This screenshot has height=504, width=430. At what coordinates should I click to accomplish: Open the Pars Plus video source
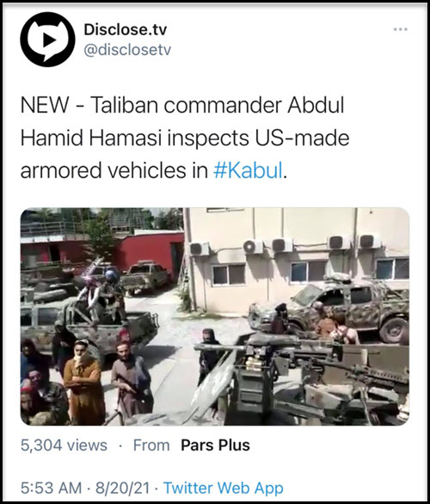[x=215, y=446]
